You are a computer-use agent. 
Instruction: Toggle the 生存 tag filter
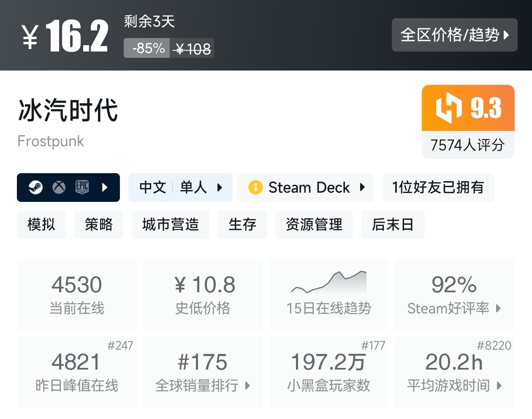242,225
